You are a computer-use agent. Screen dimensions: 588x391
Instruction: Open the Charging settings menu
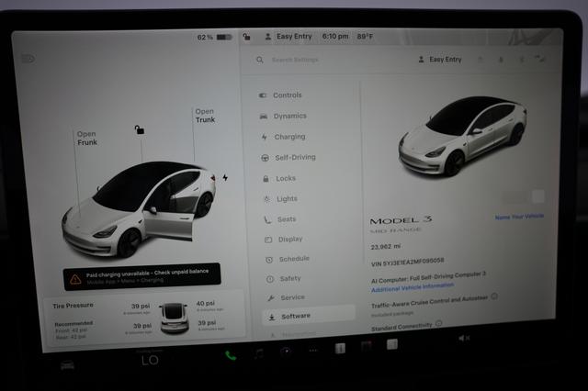tap(284, 137)
